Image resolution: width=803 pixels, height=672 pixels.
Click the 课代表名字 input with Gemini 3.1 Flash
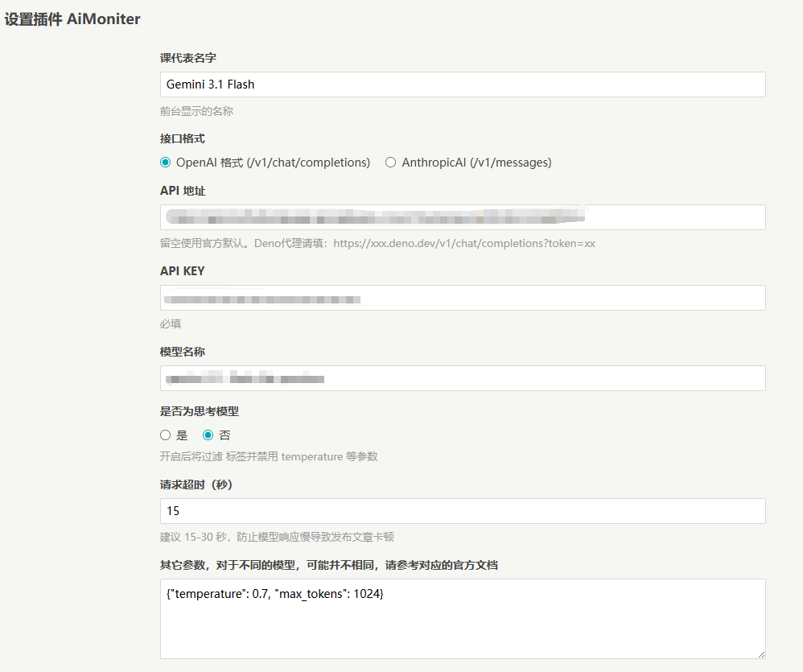pos(463,85)
